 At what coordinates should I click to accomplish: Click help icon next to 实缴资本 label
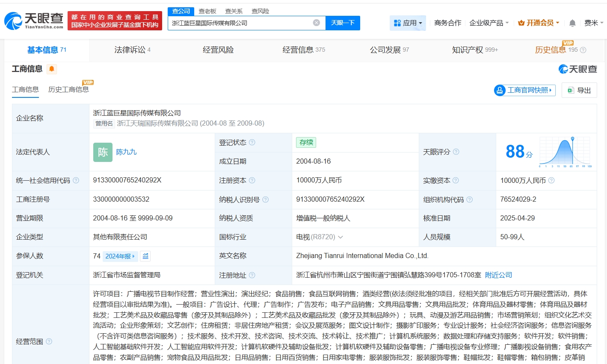pyautogui.click(x=456, y=180)
